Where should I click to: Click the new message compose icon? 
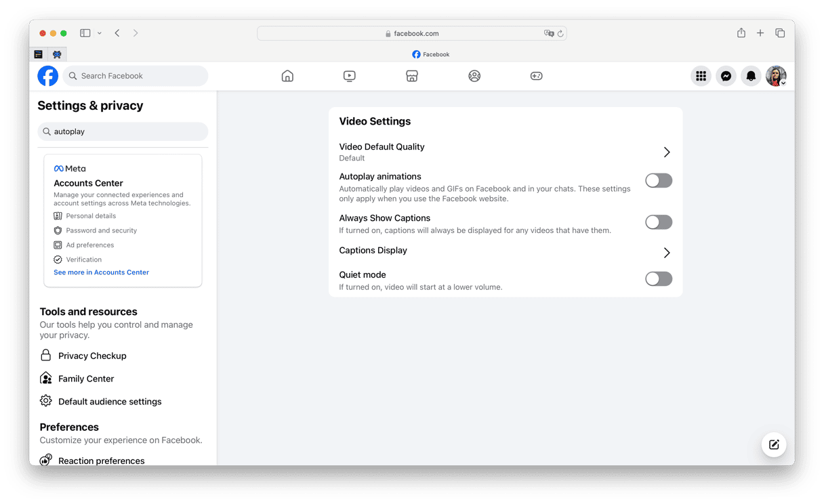point(774,444)
